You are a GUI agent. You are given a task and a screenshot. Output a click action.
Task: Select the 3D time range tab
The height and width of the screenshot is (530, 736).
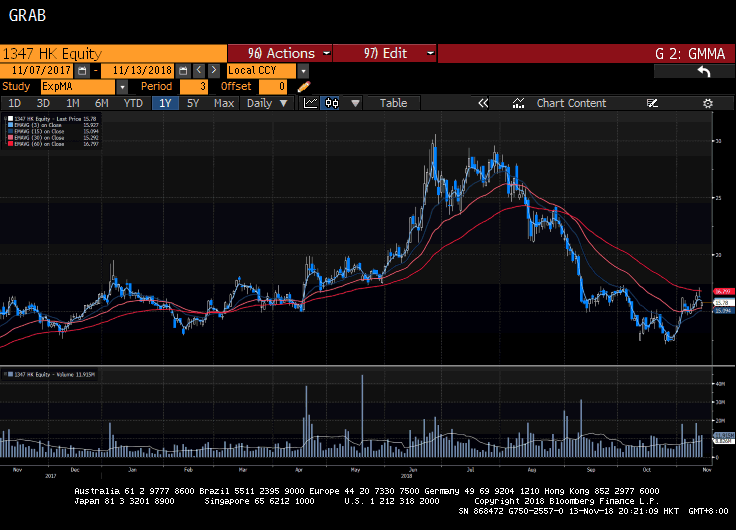(x=43, y=103)
